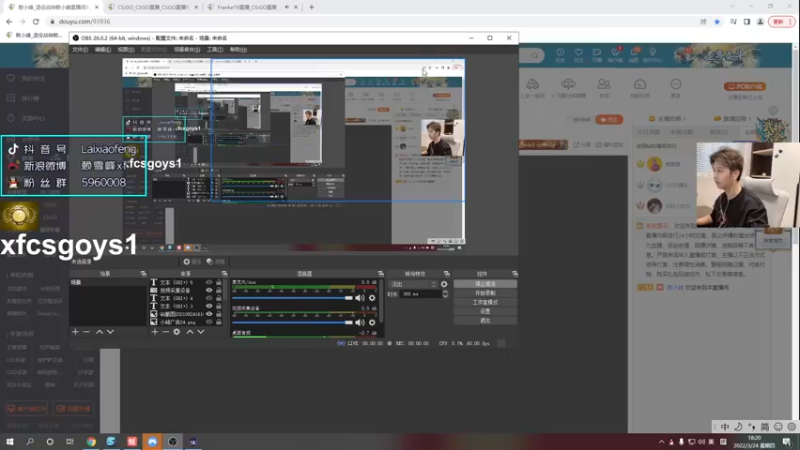The image size is (800, 450).
Task: Click 开始录制 button in OBS controls
Action: point(485,293)
